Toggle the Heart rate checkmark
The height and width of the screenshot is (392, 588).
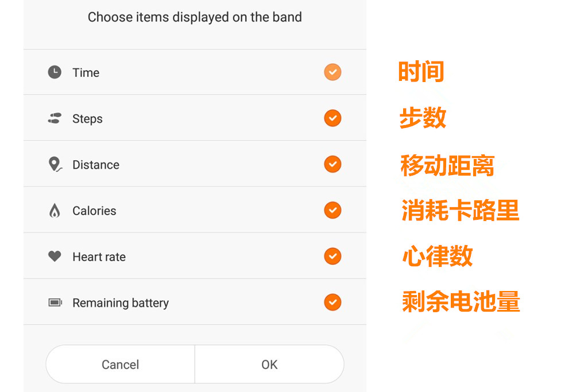pyautogui.click(x=332, y=256)
